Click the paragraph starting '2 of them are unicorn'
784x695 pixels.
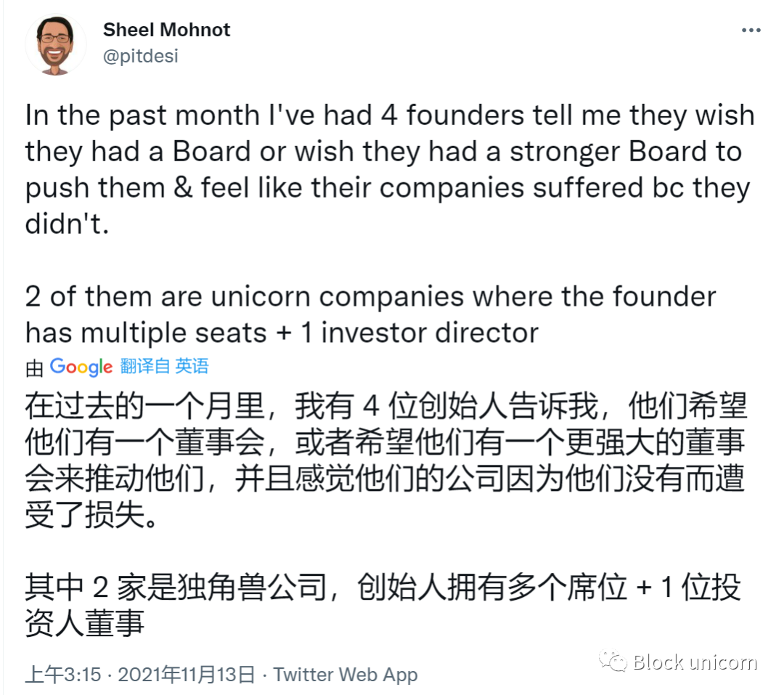point(370,314)
